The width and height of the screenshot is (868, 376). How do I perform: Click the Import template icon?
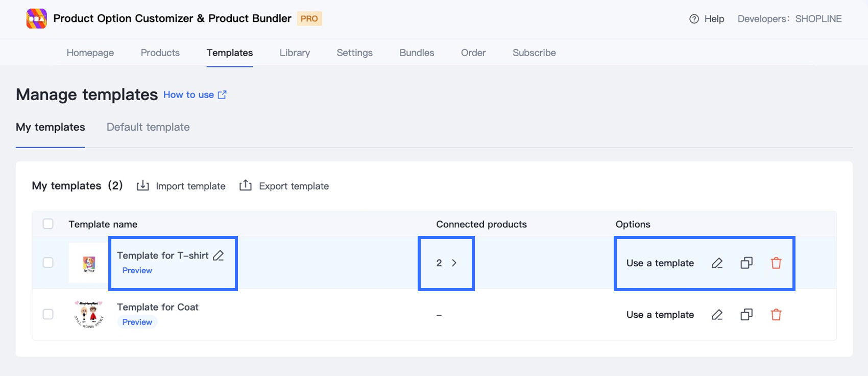[x=143, y=185]
